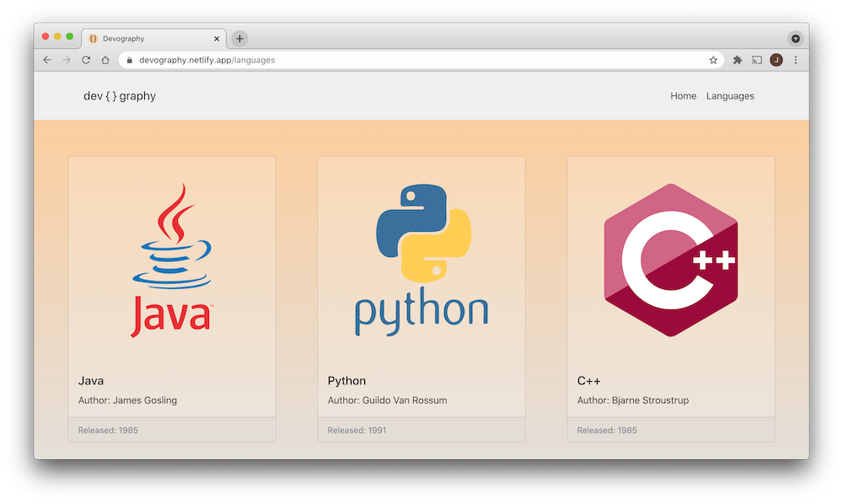Screen dimensions: 843x504
Task: Click the Java logo image
Action: 172,260
